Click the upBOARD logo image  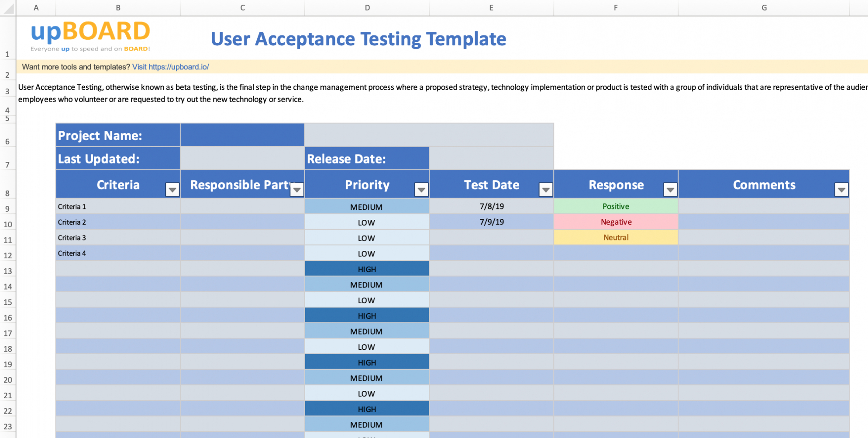point(90,37)
